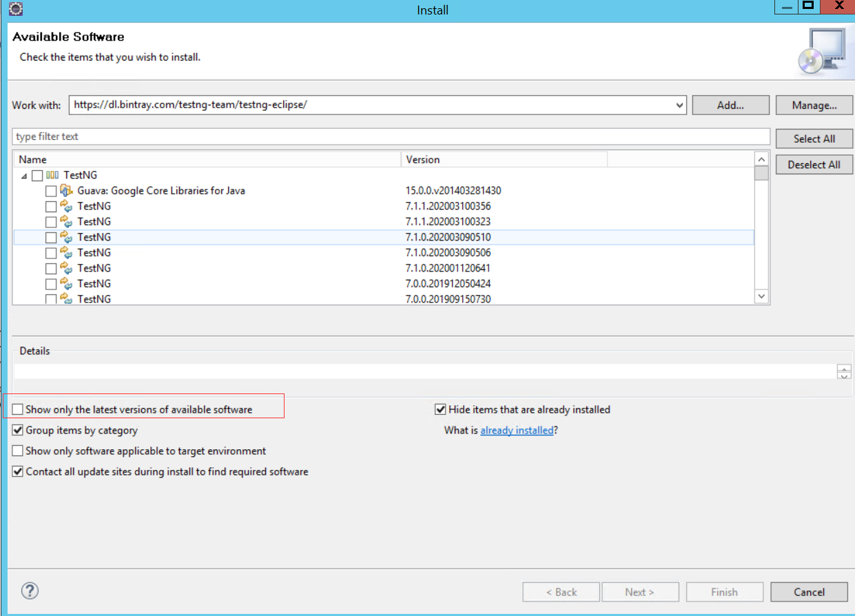Check the TestNG category checkbox
The height and width of the screenshot is (616, 855).
click(37, 176)
